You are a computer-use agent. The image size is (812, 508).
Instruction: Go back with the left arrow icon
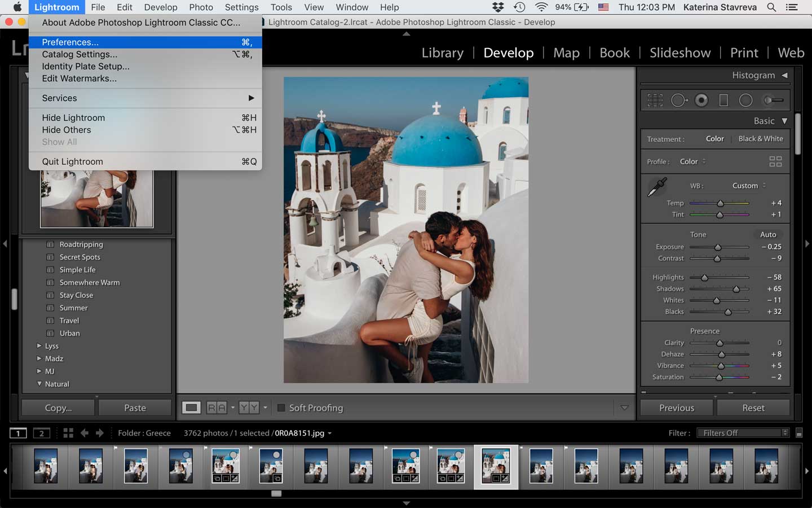pyautogui.click(x=85, y=433)
